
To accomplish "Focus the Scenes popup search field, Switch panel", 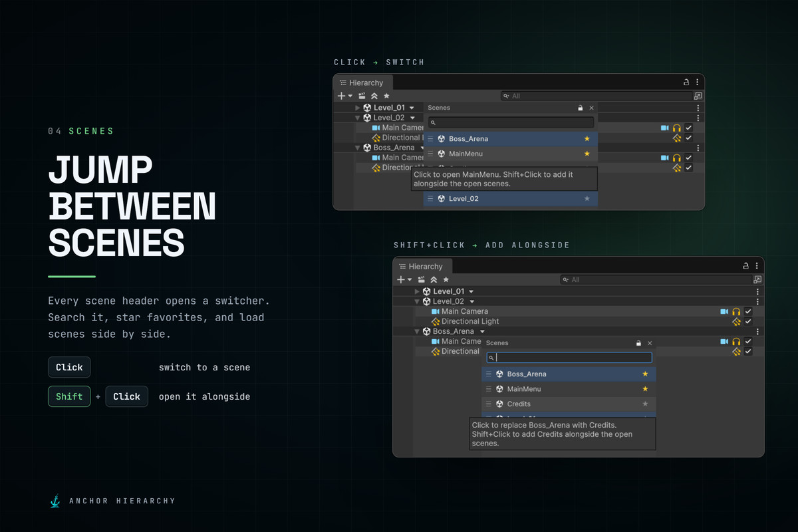I will pyautogui.click(x=511, y=122).
